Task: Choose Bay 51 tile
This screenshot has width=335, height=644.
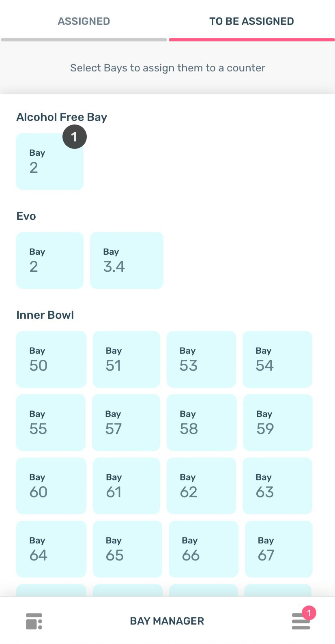Action: (127, 359)
